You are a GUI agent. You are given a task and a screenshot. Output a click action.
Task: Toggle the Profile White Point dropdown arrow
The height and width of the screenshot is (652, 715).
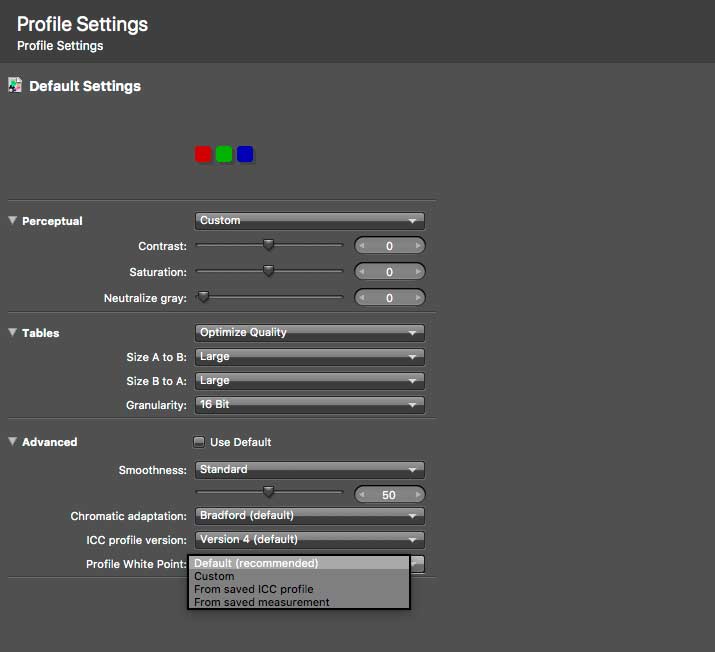click(x=417, y=564)
